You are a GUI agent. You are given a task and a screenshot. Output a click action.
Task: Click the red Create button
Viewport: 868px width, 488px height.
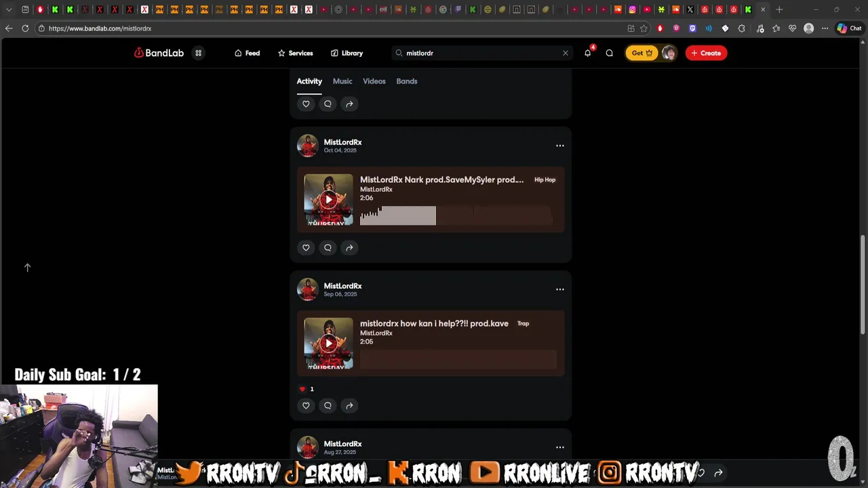point(706,53)
